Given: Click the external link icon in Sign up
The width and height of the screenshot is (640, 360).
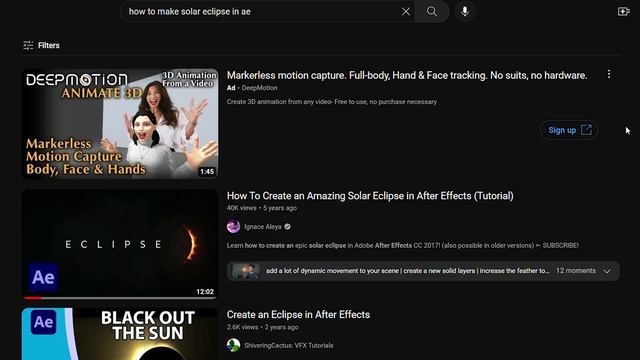Looking at the screenshot, I should coord(586,130).
